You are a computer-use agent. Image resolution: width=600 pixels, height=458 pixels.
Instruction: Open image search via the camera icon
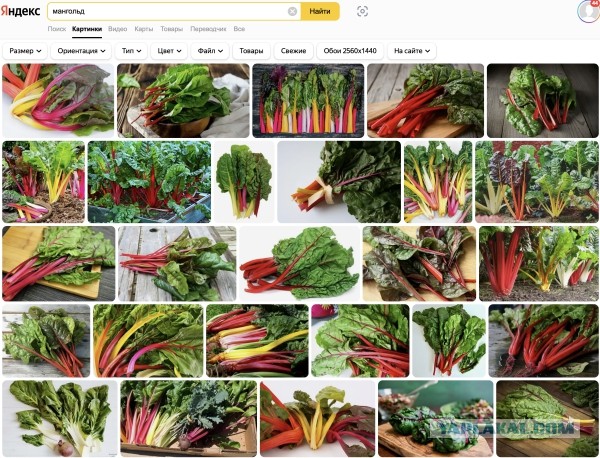tap(362, 11)
